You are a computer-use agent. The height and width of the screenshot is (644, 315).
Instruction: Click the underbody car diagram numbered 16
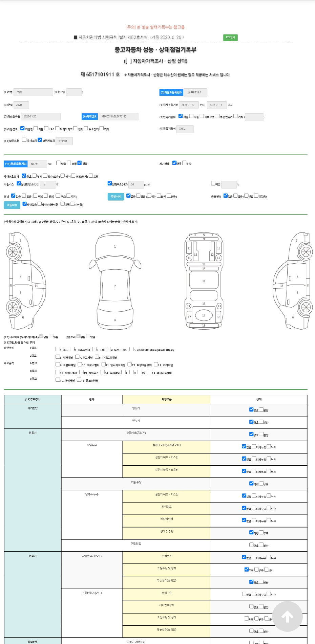click(204, 281)
